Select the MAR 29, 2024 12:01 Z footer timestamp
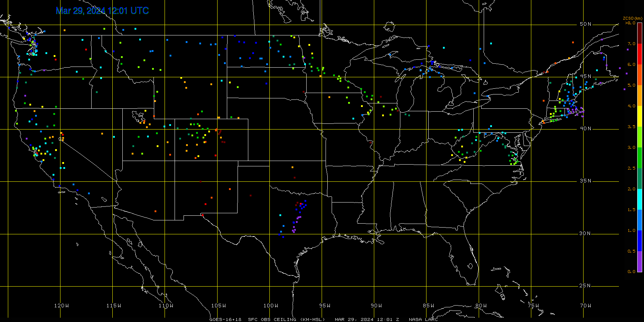The image size is (644, 322). coord(367,319)
